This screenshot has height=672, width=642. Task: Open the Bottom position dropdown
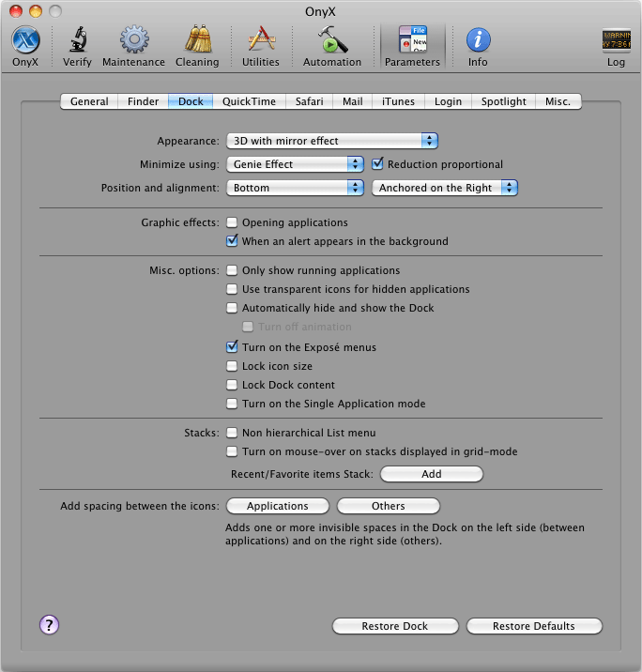(296, 188)
